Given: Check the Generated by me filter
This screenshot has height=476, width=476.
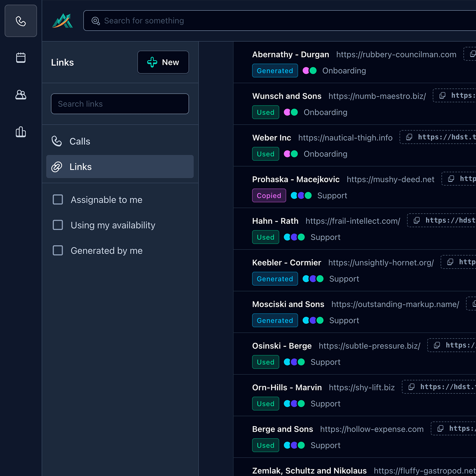Looking at the screenshot, I should (x=58, y=250).
